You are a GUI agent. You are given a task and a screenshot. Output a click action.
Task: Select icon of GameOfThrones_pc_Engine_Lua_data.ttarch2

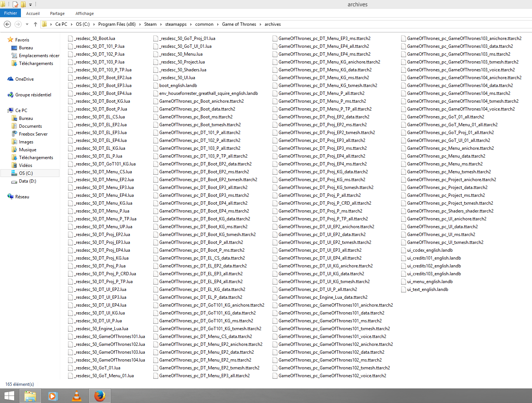275,297
